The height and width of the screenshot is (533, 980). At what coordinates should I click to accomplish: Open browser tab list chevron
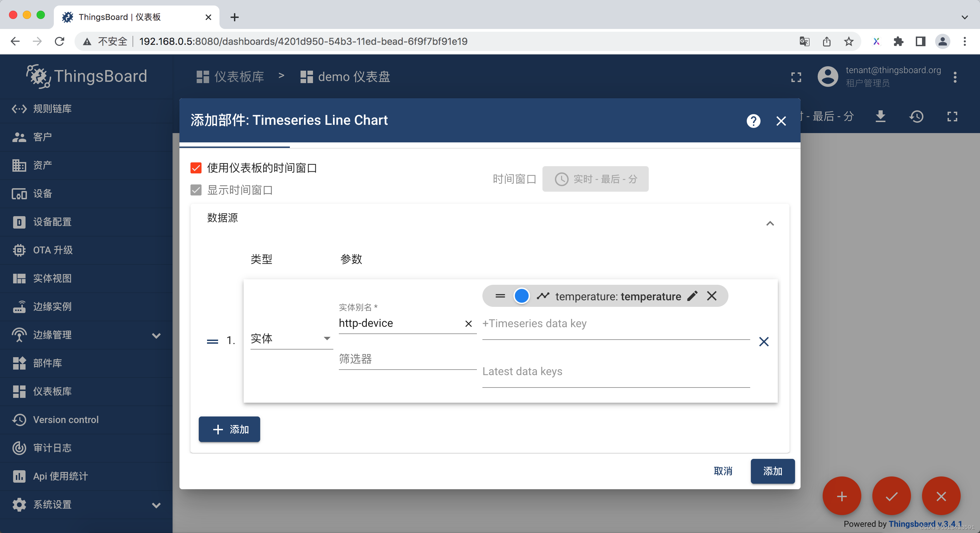(964, 17)
